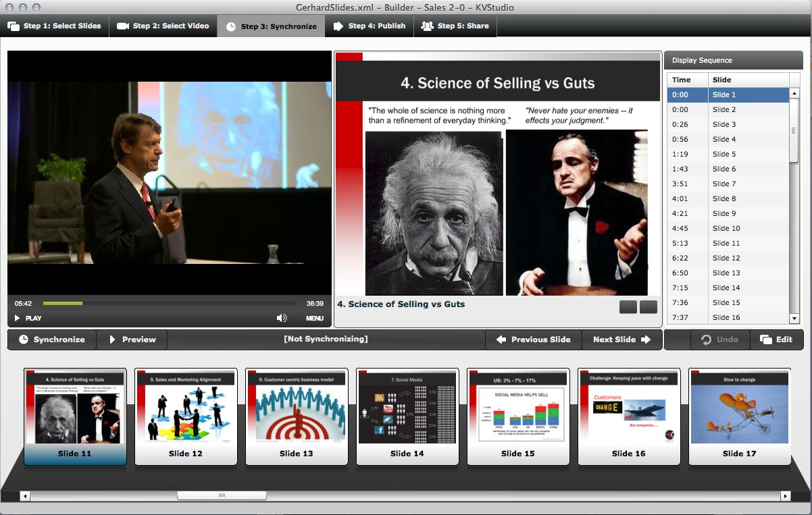
Task: Open the Step 1: Select Slides tab
Action: [55, 26]
